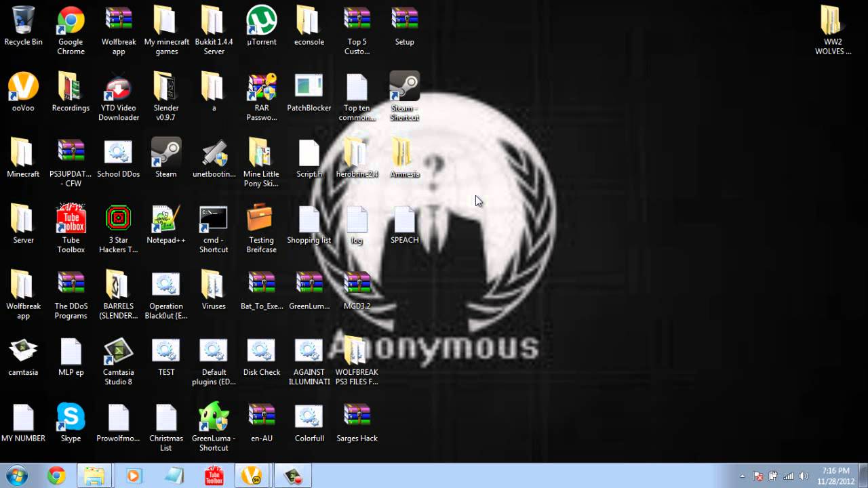Open the en-AU archive
The image size is (868, 488).
click(x=261, y=423)
